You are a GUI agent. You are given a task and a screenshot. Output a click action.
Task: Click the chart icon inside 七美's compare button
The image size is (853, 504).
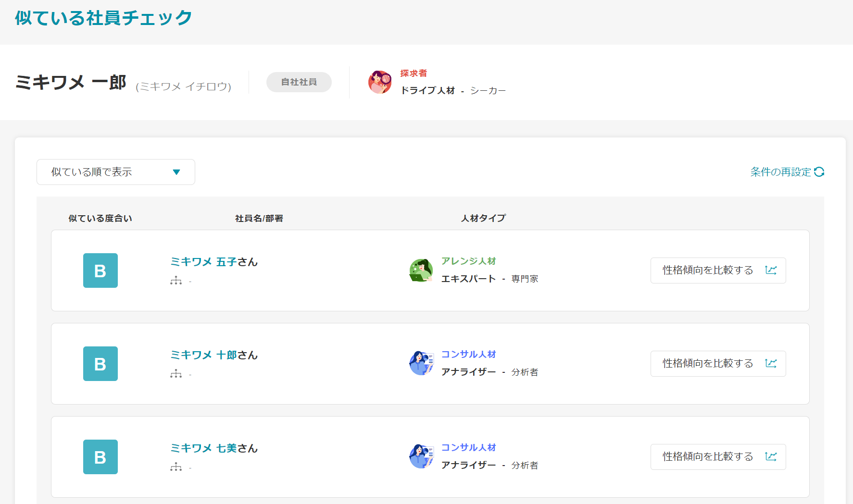pos(771,456)
